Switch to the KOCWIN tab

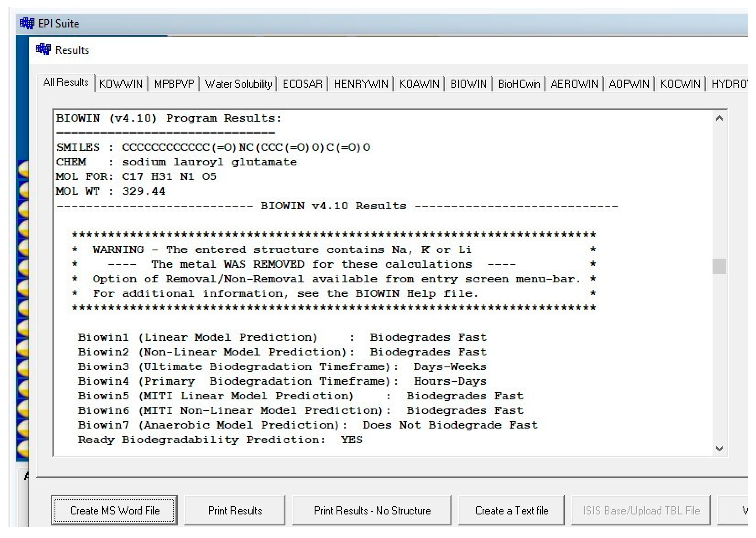680,84
